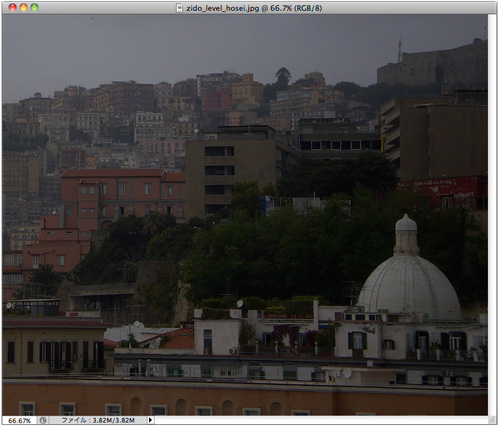Click the 66.67% zoom level field
Viewport: 500px width, 426px height.
pyautogui.click(x=19, y=420)
